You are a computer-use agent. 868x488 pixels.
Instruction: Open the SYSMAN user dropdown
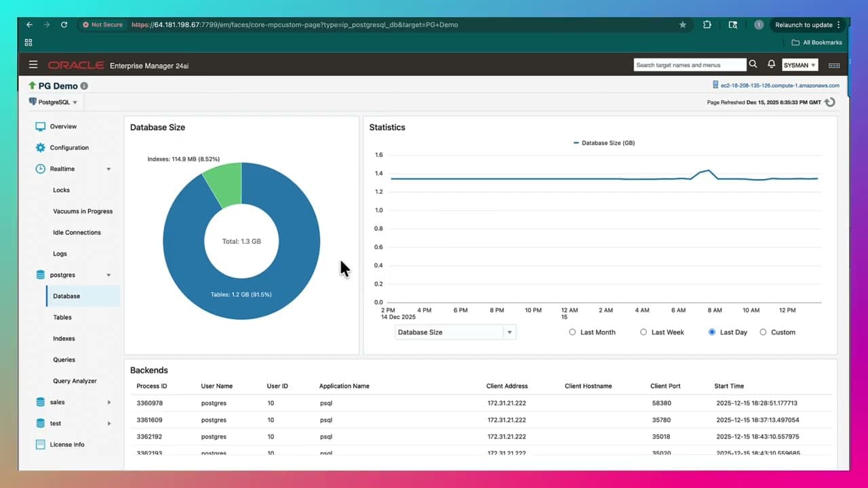click(800, 64)
